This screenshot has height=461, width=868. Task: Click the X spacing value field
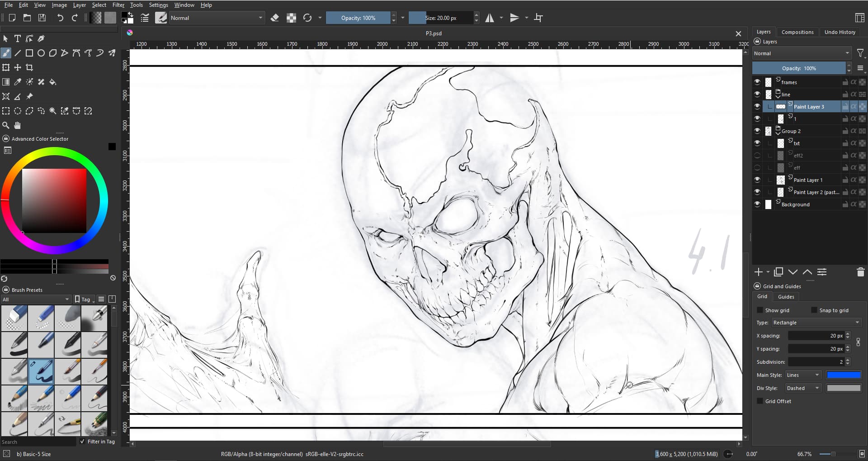coord(816,336)
